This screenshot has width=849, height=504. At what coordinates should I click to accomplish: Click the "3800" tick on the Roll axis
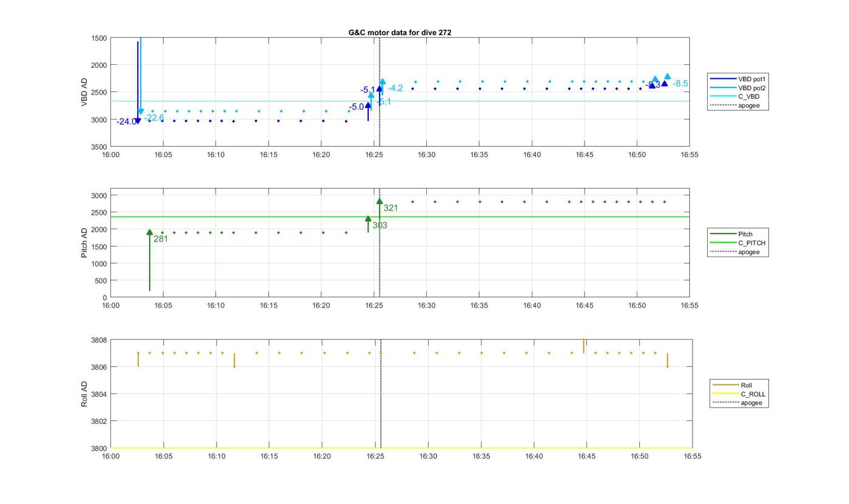click(99, 449)
